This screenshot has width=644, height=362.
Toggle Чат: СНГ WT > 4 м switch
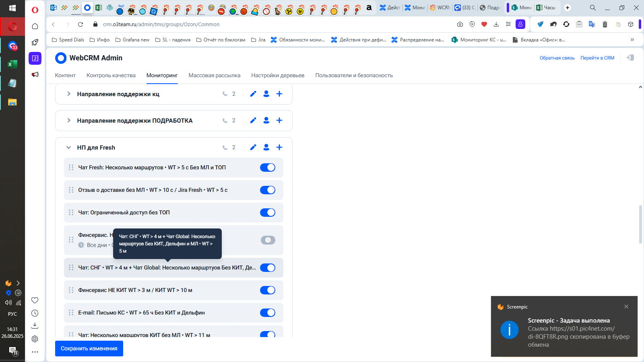pos(268,267)
